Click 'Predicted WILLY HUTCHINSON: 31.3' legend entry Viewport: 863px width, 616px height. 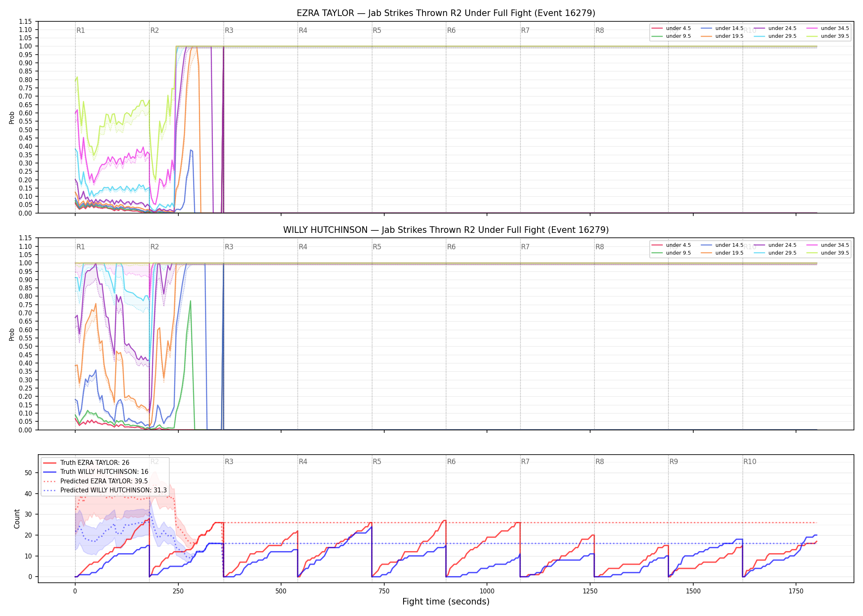point(105,490)
